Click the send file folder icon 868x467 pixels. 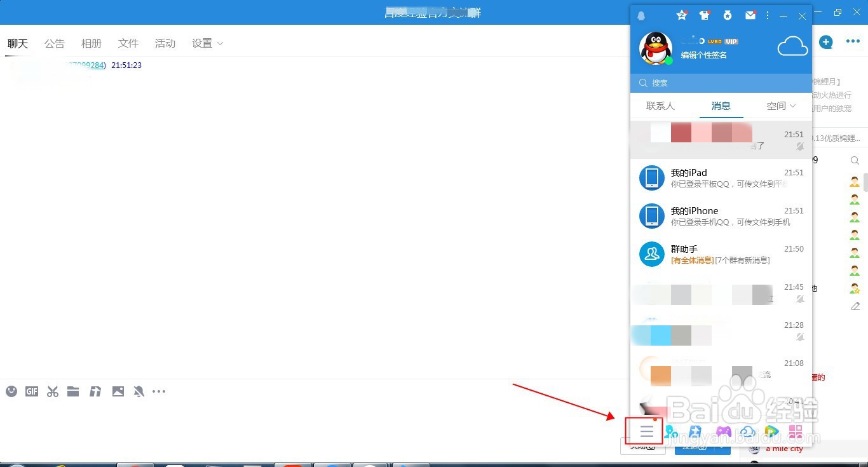[73, 391]
